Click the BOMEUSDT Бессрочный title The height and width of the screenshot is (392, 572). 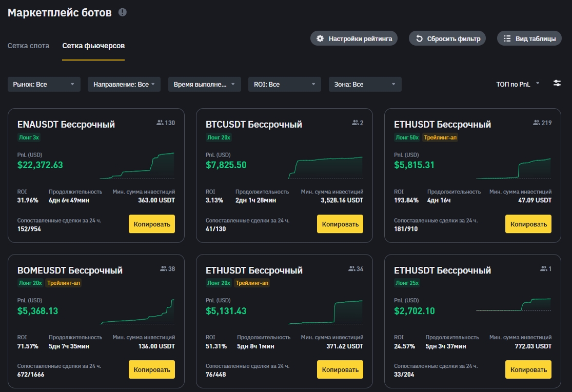tap(70, 270)
